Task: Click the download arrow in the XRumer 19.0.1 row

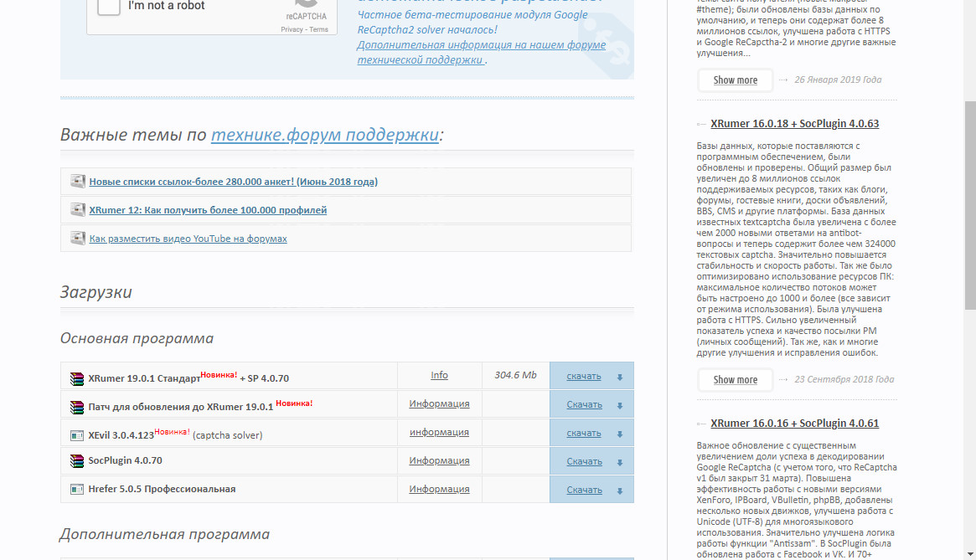Action: click(620, 377)
